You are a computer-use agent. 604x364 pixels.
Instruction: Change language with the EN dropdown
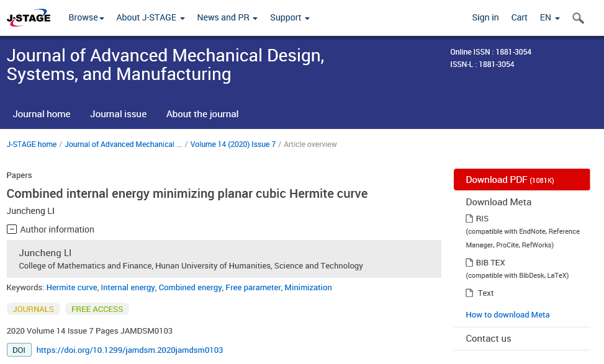click(549, 18)
